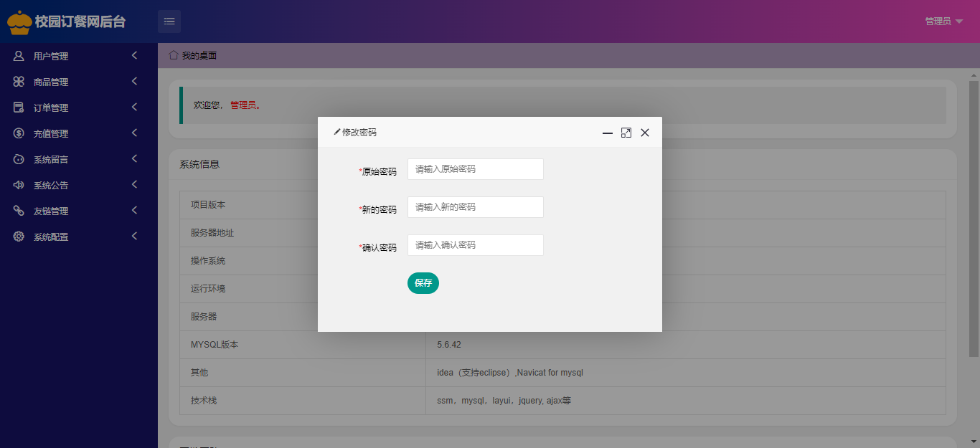Switch to 我的桌面 tab
Screen dimensions: 980x448
(193, 55)
